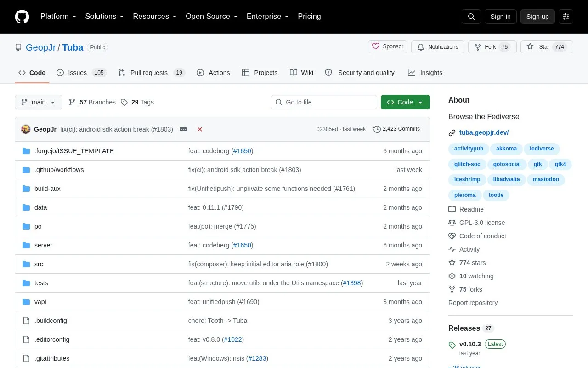Image resolution: width=588 pixels, height=368 pixels.
Task: Open the .editorconfig file
Action: pyautogui.click(x=52, y=339)
